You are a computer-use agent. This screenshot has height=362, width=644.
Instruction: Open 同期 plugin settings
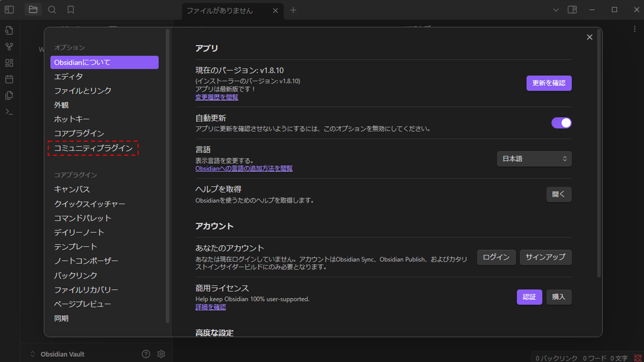(x=105, y=319)
